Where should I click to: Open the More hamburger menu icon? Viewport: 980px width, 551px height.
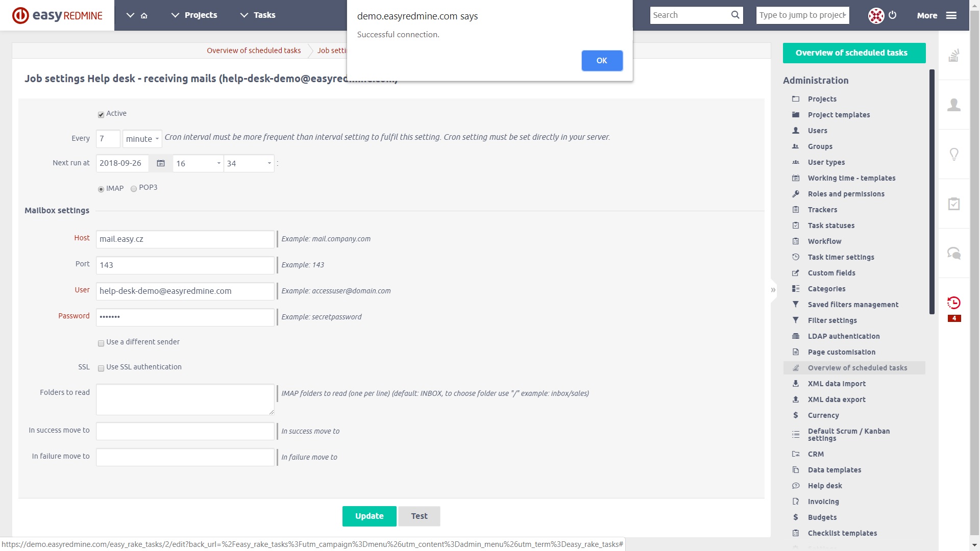[951, 15]
